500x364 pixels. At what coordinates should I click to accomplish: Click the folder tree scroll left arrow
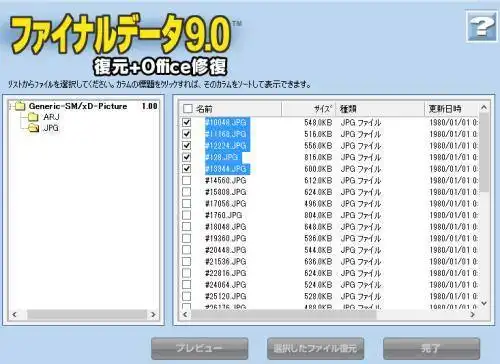pyautogui.click(x=14, y=314)
